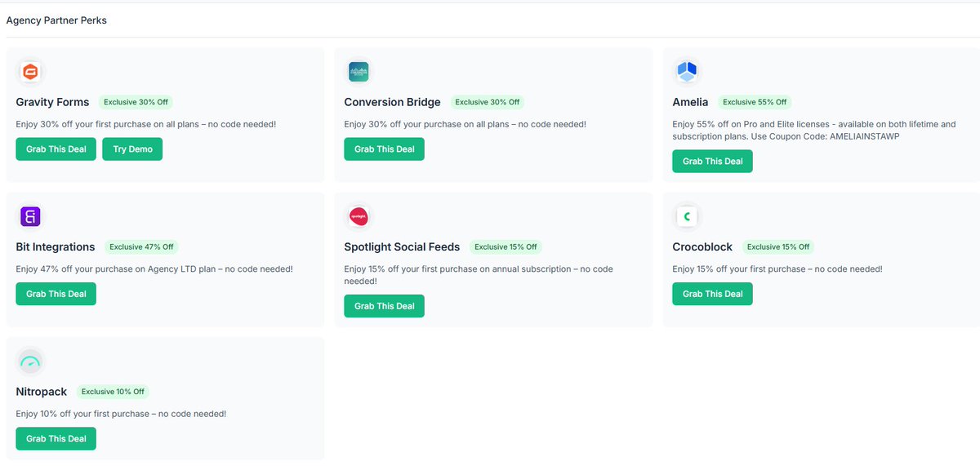Click the Exclusive 55% Off badge
980x466 pixels.
755,102
